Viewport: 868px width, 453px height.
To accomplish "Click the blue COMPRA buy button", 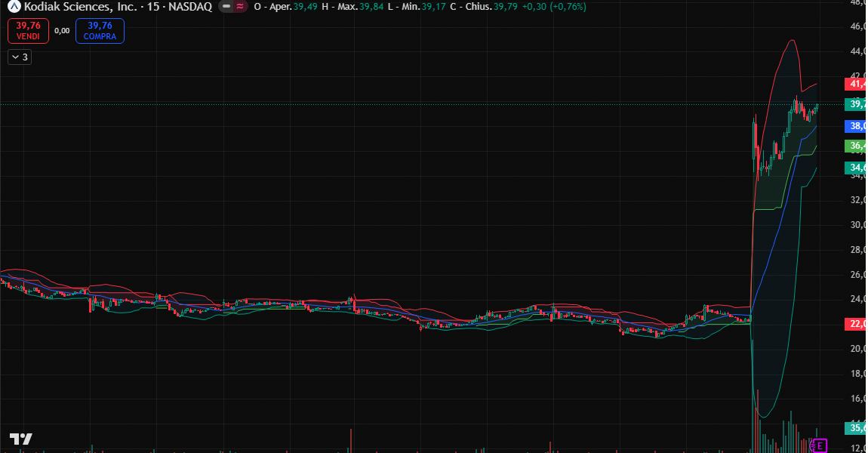I will 100,30.
